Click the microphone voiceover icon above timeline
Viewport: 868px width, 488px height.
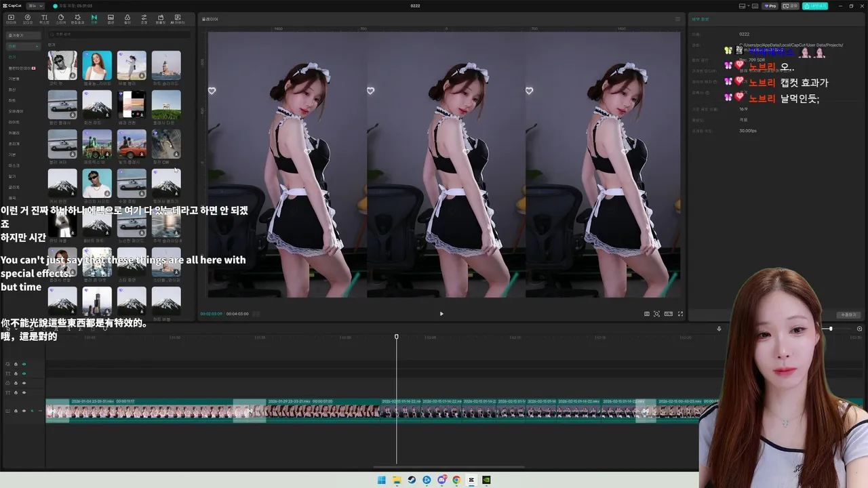point(719,329)
